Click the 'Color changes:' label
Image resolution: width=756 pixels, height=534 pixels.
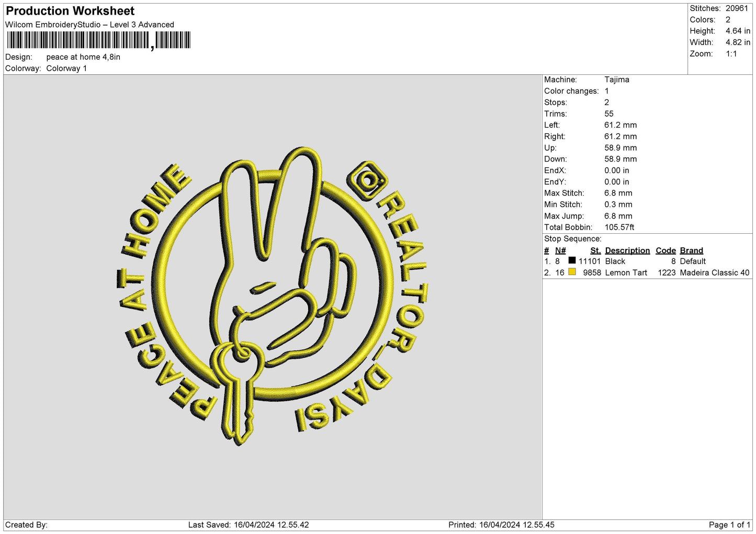pyautogui.click(x=571, y=91)
